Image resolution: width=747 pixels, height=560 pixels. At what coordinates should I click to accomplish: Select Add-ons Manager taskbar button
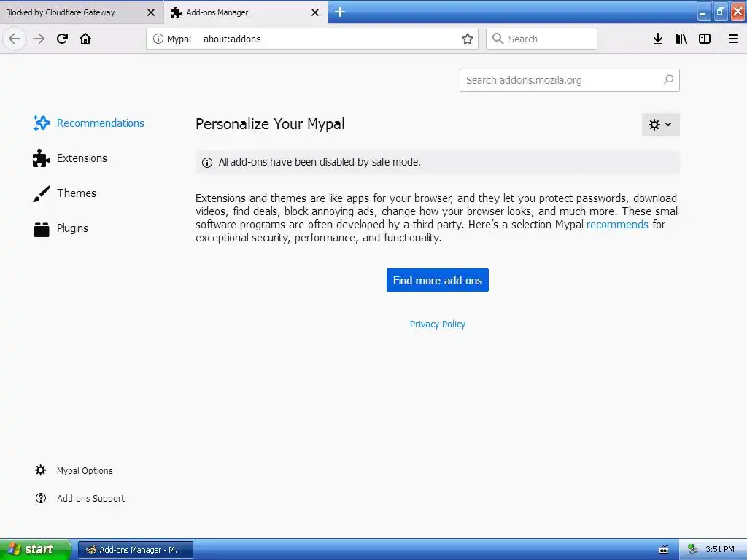[136, 550]
